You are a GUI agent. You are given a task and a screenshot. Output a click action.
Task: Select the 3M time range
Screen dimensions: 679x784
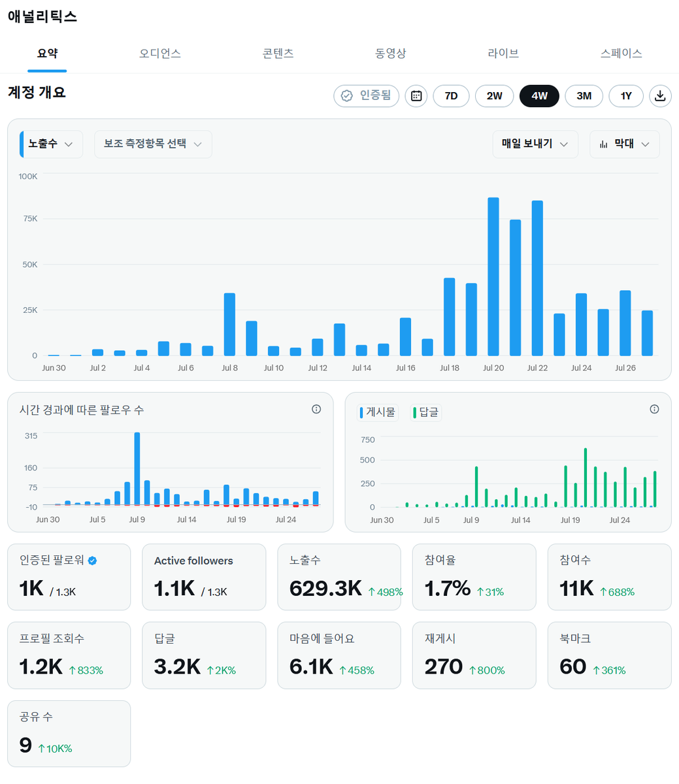(584, 96)
